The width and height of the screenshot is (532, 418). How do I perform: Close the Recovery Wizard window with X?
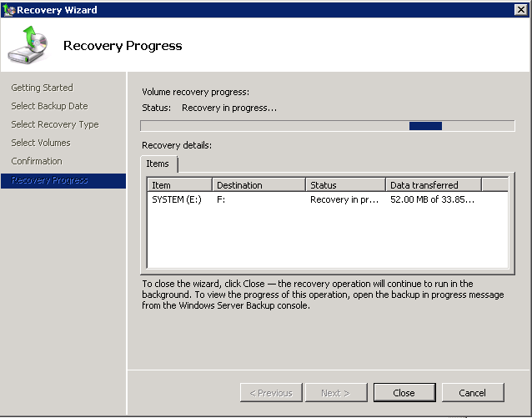(520, 10)
